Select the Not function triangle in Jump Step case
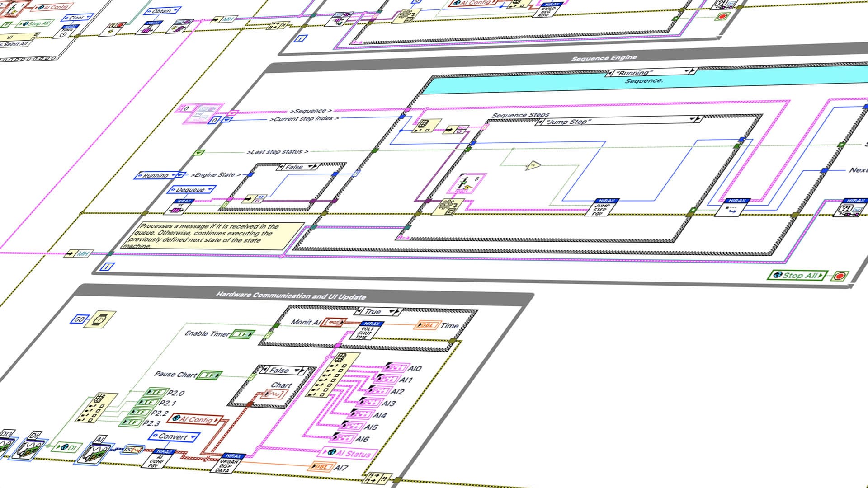 [533, 166]
